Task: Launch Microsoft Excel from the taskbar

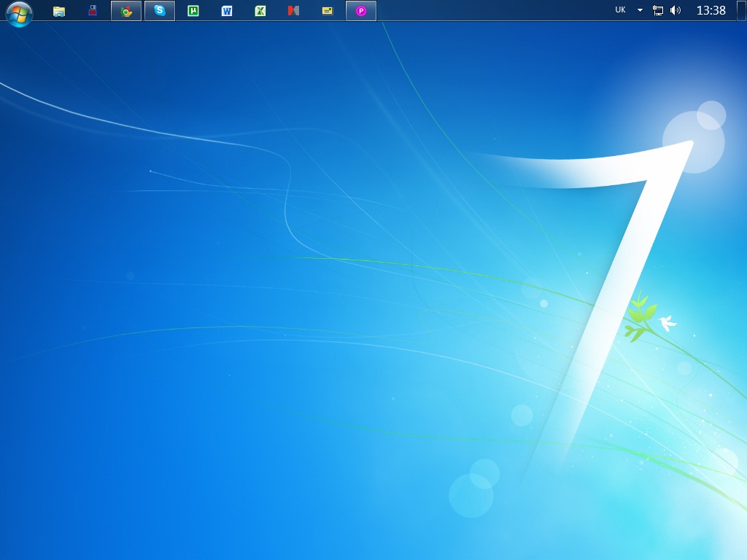Action: pyautogui.click(x=260, y=11)
